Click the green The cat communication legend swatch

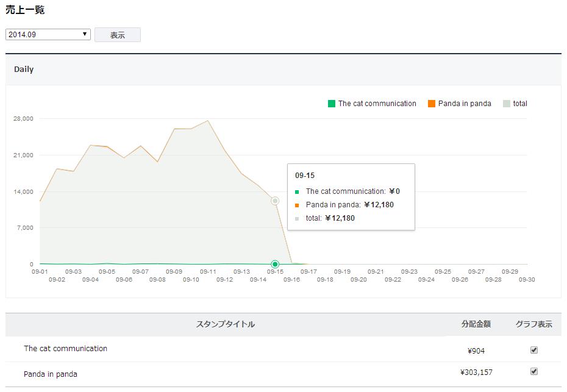click(x=332, y=104)
